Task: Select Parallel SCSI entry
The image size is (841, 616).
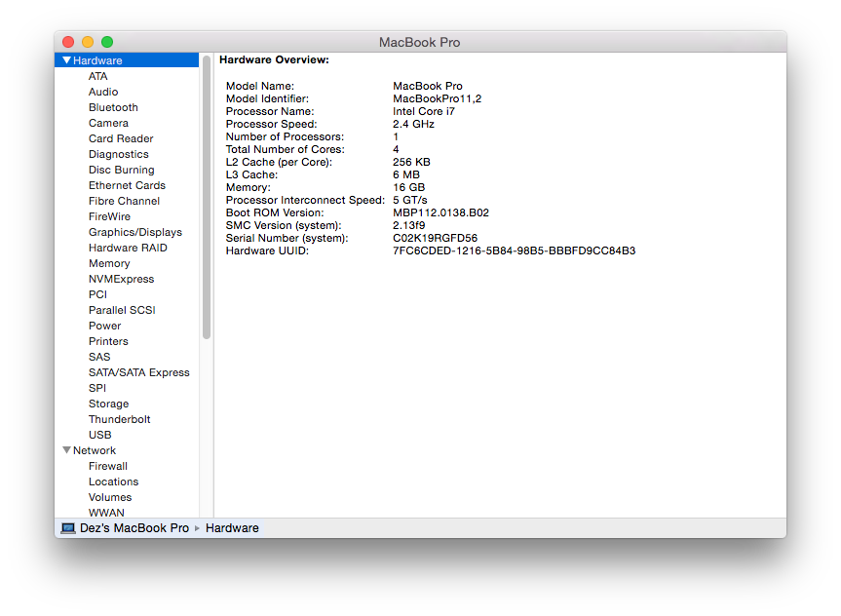Action: click(x=122, y=310)
